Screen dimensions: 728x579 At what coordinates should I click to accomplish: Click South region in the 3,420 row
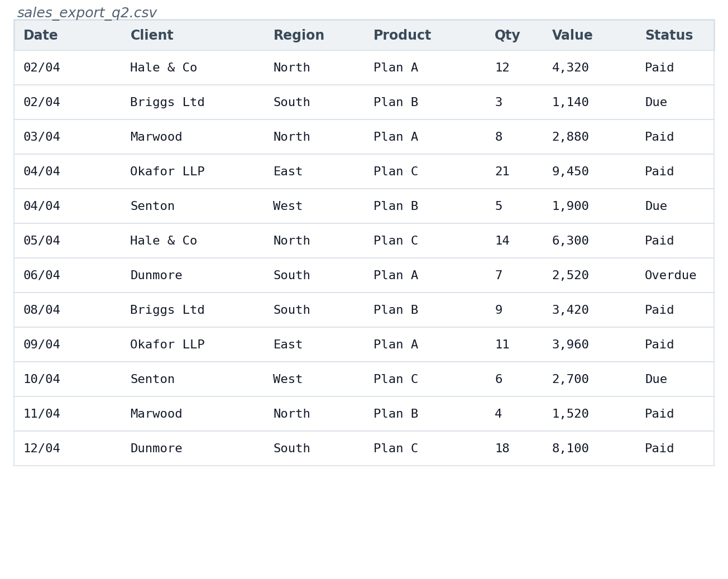(291, 310)
